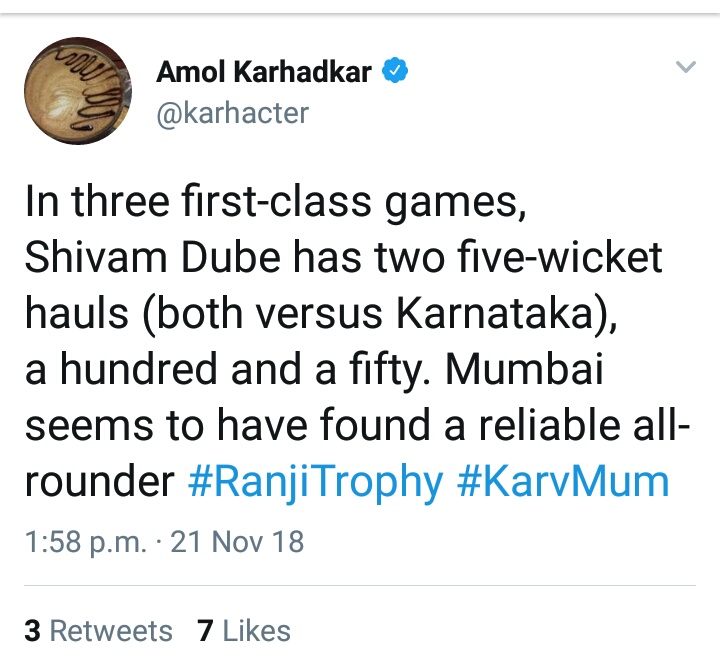Open Amol Karhadkar's profile picture
720x666 pixels.
78,91
